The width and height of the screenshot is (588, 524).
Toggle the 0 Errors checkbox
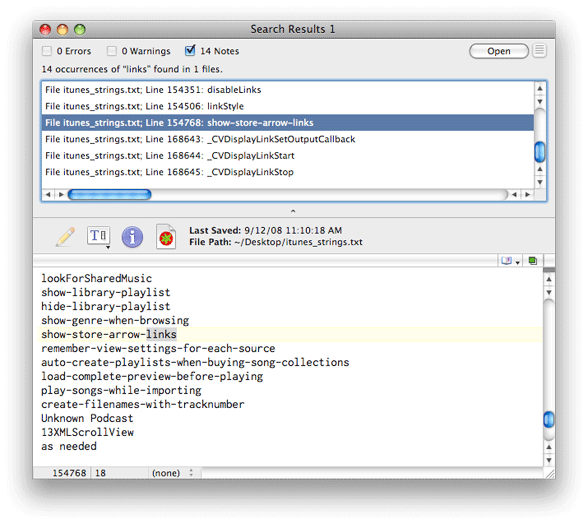pos(47,51)
